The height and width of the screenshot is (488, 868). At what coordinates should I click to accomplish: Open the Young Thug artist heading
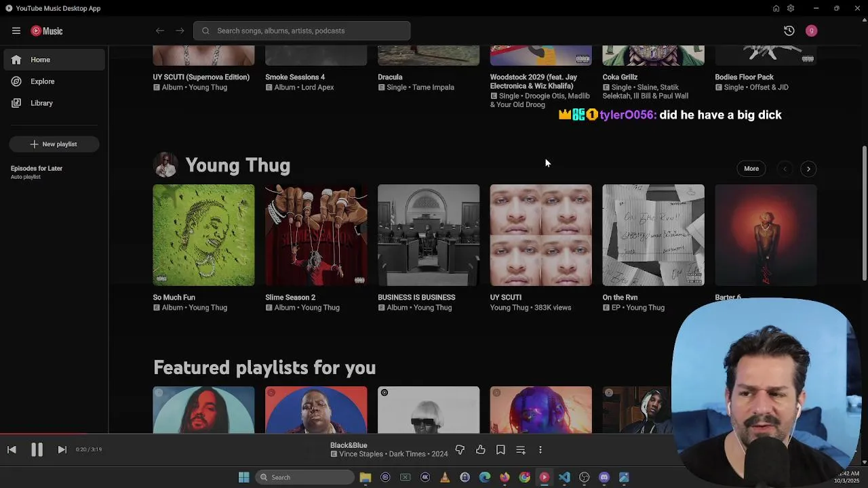pos(237,165)
